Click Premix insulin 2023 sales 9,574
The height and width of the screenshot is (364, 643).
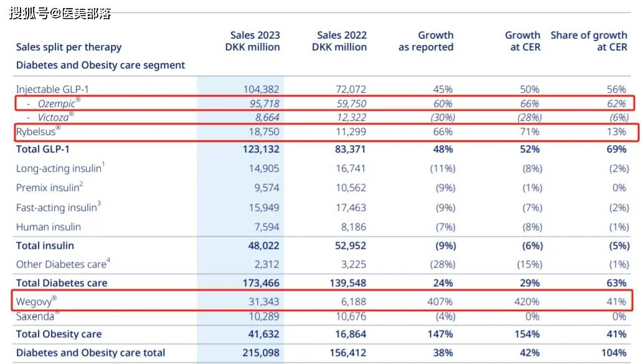[266, 188]
